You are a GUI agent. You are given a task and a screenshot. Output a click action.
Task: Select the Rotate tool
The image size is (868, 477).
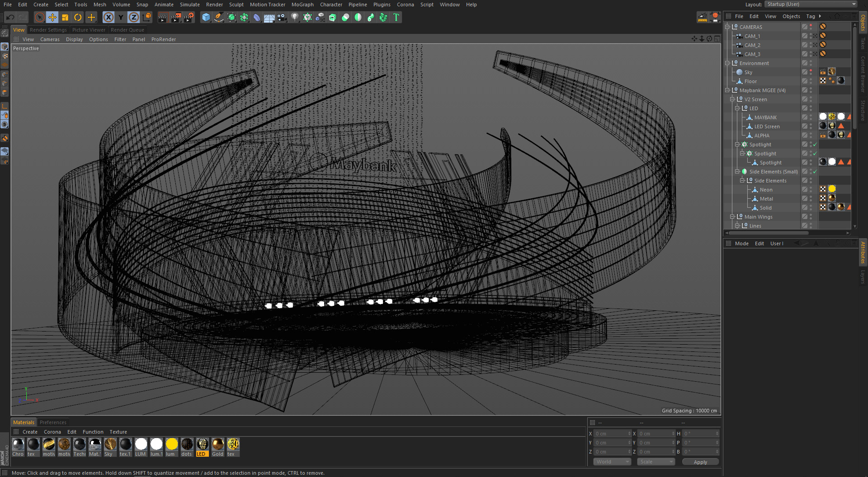[x=78, y=17]
